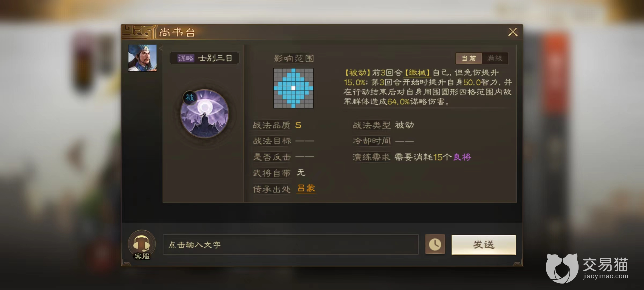Click the S skill quality rating

pos(298,125)
